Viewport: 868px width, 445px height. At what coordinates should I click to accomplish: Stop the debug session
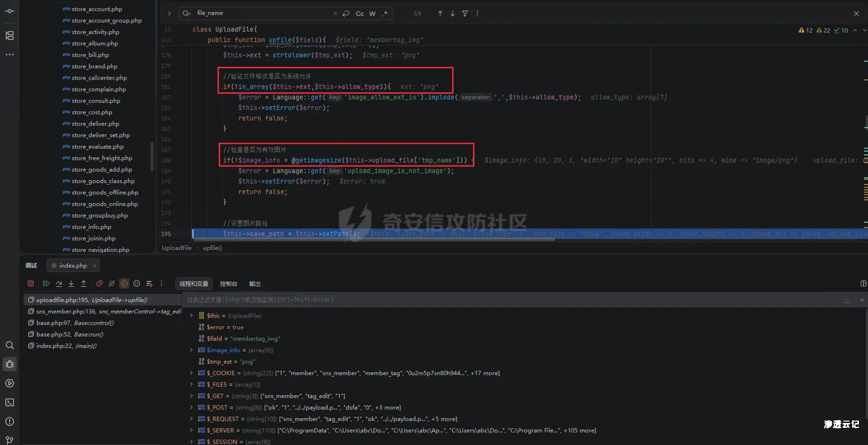(x=31, y=283)
